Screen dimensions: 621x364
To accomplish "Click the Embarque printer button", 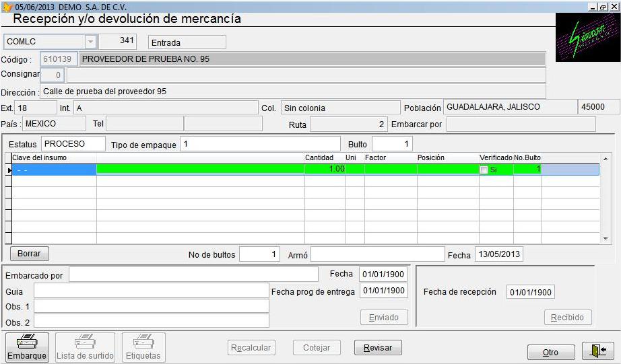I will click(x=28, y=347).
